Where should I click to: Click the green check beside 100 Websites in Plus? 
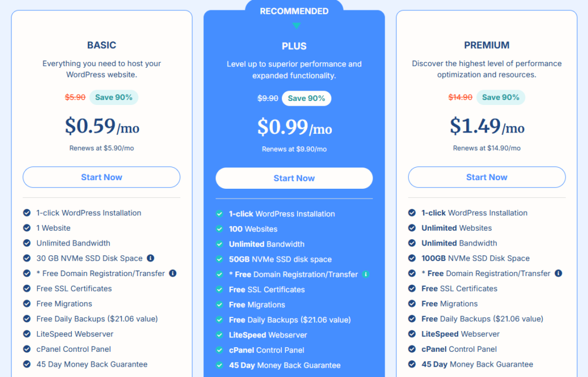click(219, 229)
